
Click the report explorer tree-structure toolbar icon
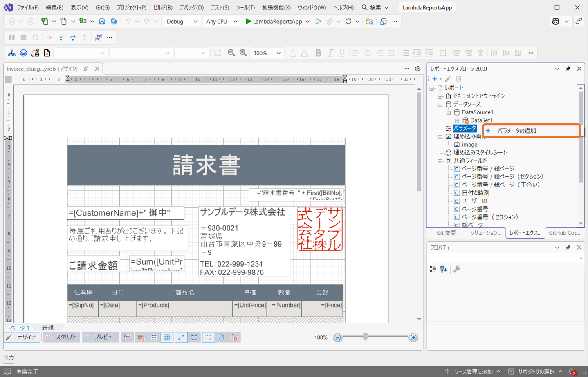(x=12, y=53)
